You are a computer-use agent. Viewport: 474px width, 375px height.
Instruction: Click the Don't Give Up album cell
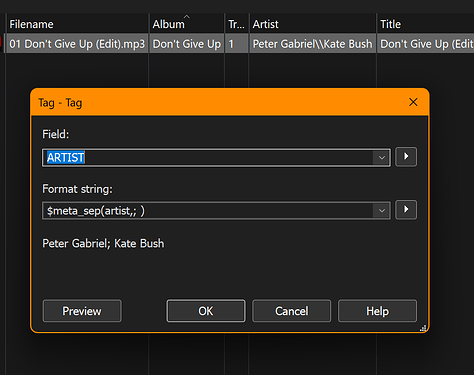[187, 44]
